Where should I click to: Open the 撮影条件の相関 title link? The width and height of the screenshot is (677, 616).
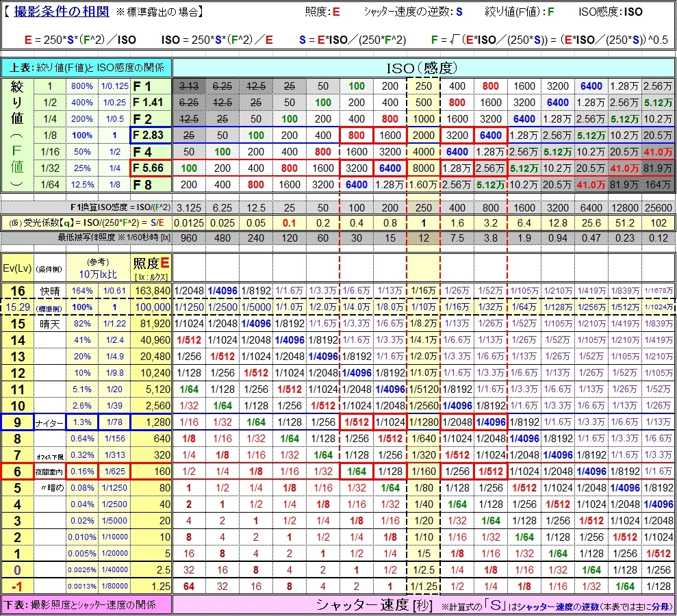[x=62, y=12]
